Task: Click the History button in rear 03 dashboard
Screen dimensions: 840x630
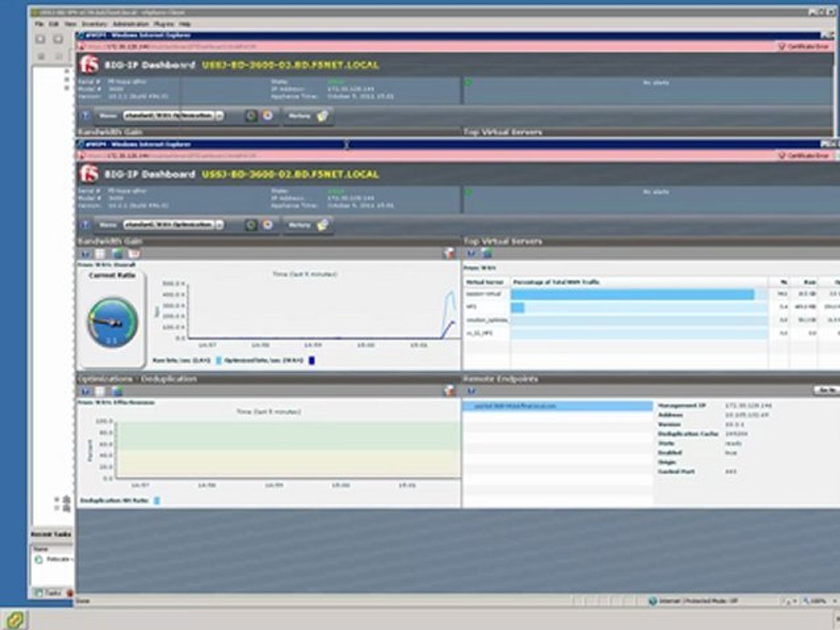Action: [308, 116]
